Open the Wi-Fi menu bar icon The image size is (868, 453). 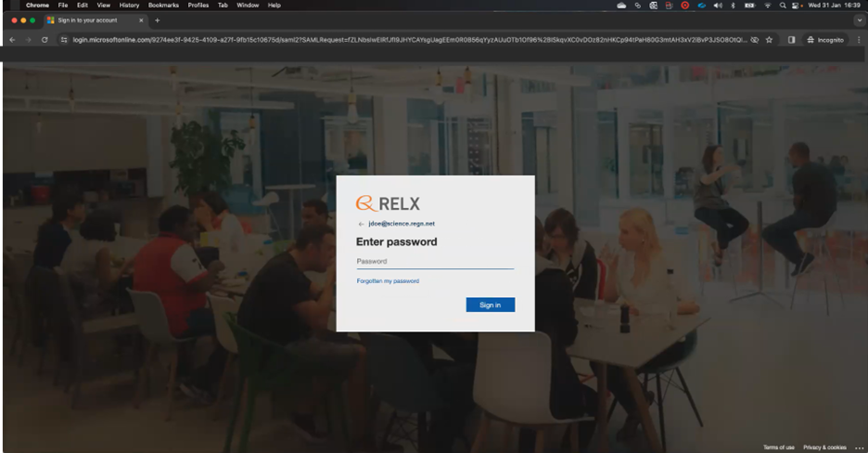tap(767, 5)
